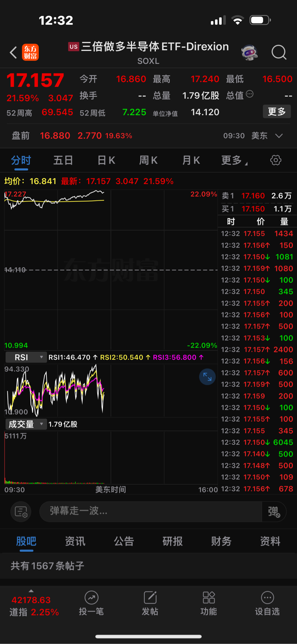Tap the 52周低 7.225 value
This screenshot has width=297, height=644.
click(x=134, y=113)
